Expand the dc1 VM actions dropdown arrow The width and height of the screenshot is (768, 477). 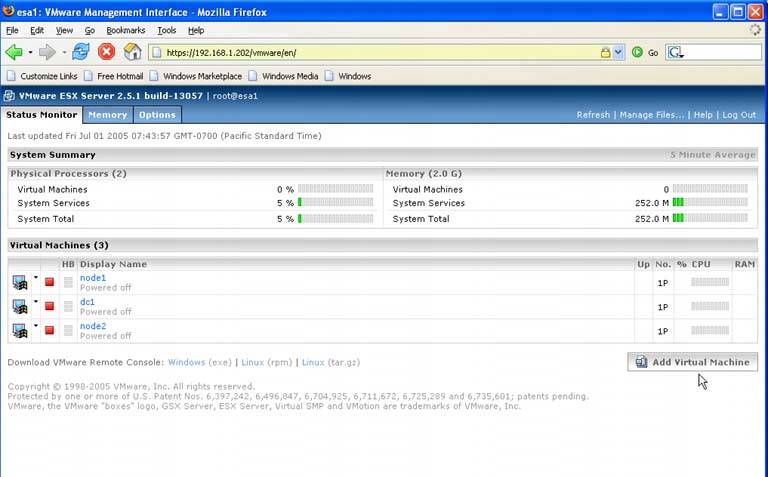click(x=36, y=302)
